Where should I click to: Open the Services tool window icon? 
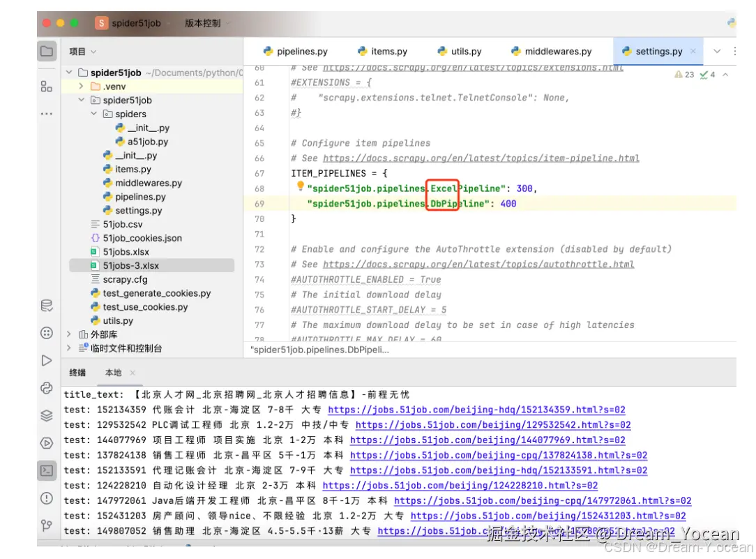click(x=47, y=333)
